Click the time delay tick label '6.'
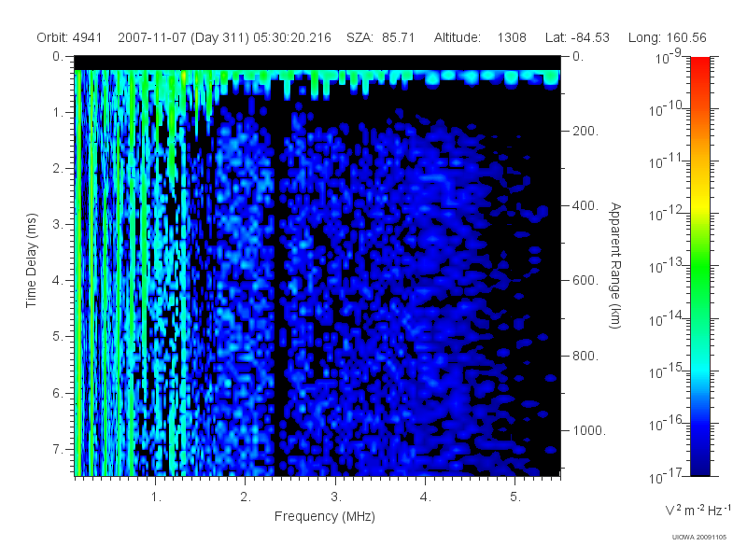This screenshot has width=747, height=560. coord(58,393)
